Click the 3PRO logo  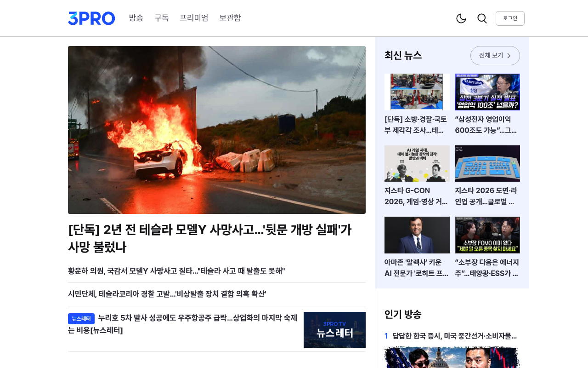pos(91,18)
